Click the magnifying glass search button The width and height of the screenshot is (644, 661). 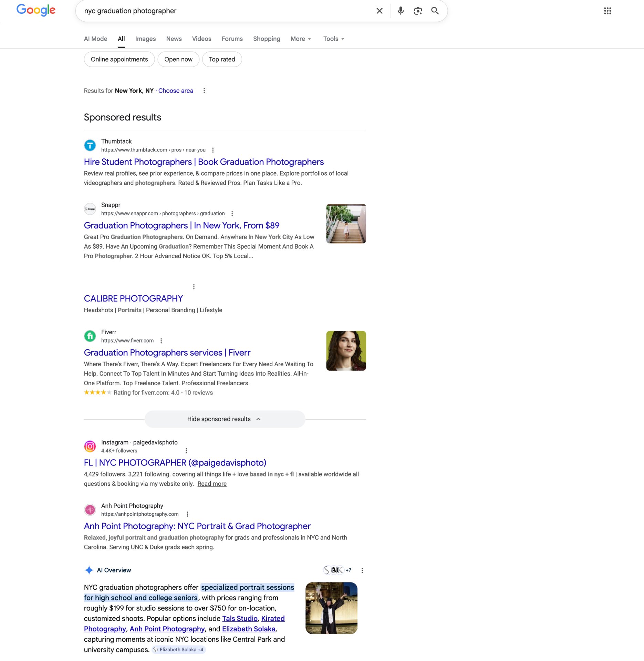[x=435, y=11]
